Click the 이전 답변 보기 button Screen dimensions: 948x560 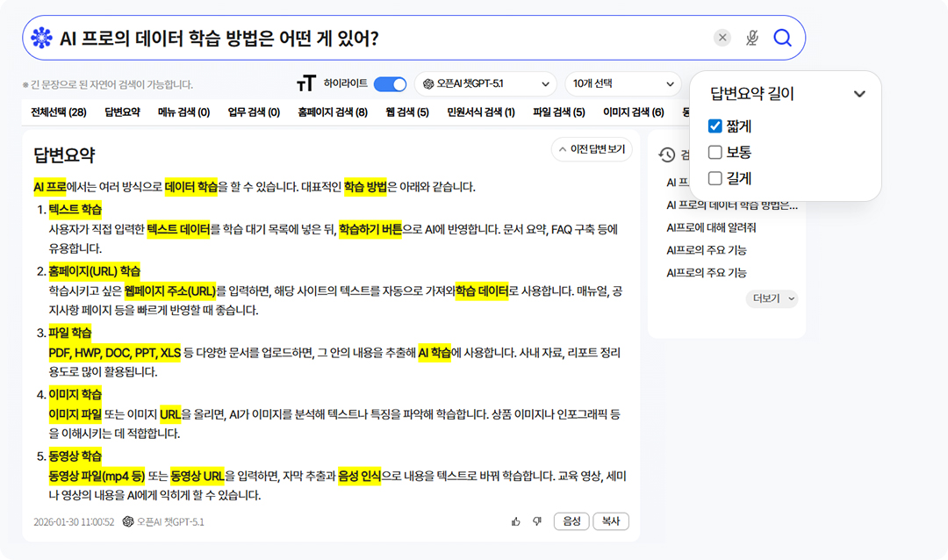click(592, 150)
